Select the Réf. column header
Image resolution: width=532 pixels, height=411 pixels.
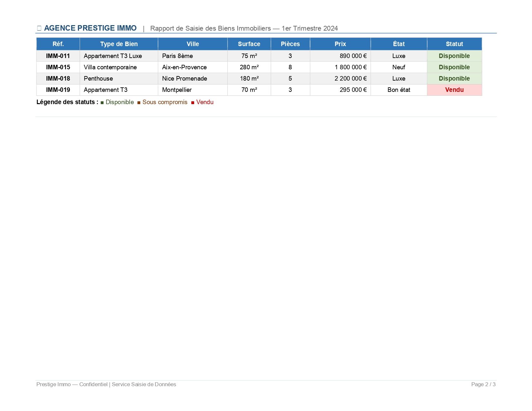click(58, 44)
